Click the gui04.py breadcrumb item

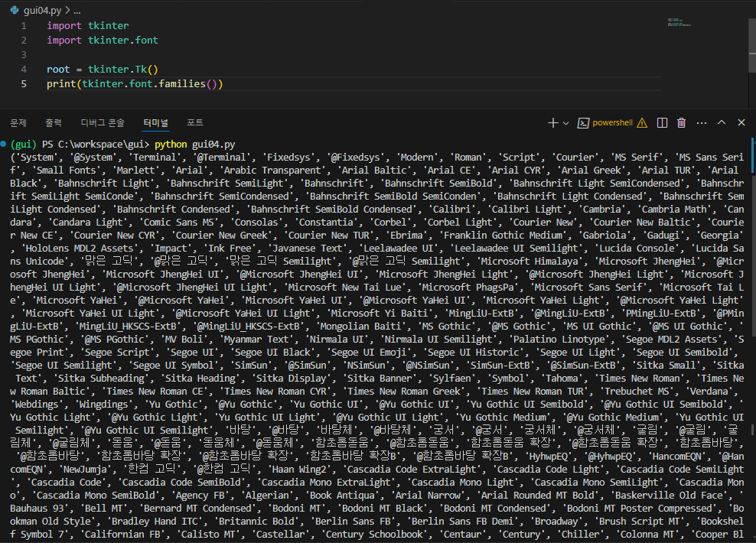point(42,10)
